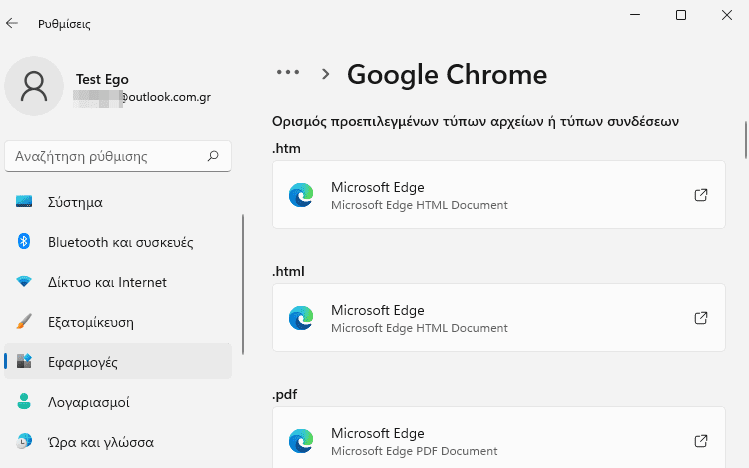Click the clock globe icon for Ώρα και γλώσσα
This screenshot has height=468, width=749.
coord(24,441)
